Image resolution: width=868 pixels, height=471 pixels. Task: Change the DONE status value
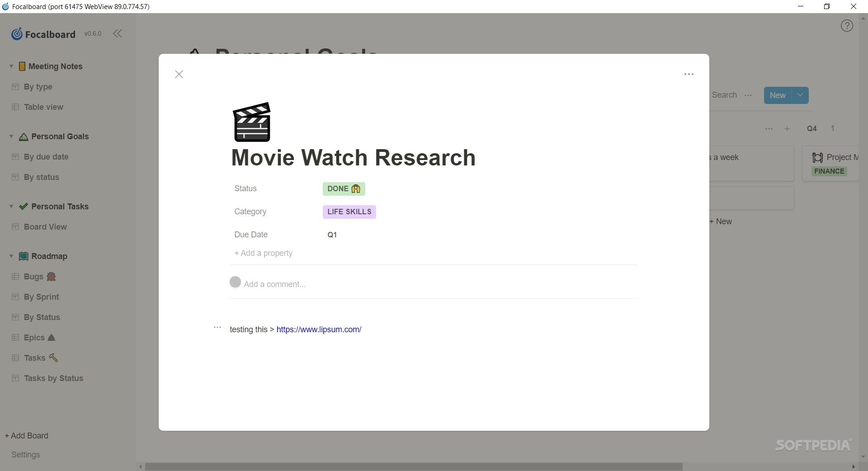click(x=344, y=189)
